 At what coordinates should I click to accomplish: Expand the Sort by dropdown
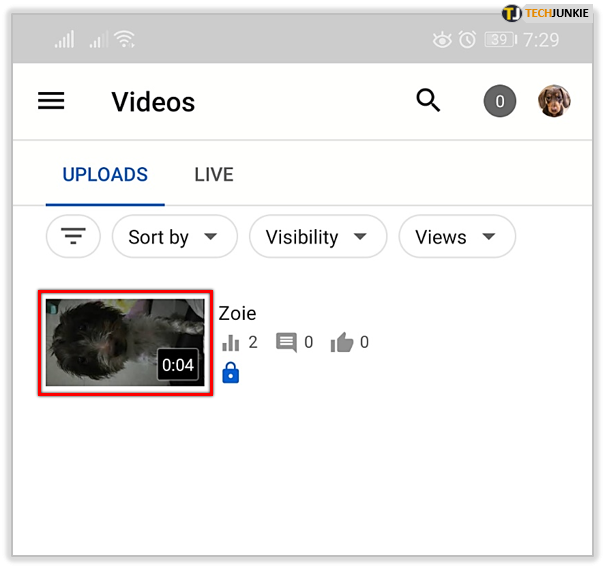pyautogui.click(x=174, y=236)
